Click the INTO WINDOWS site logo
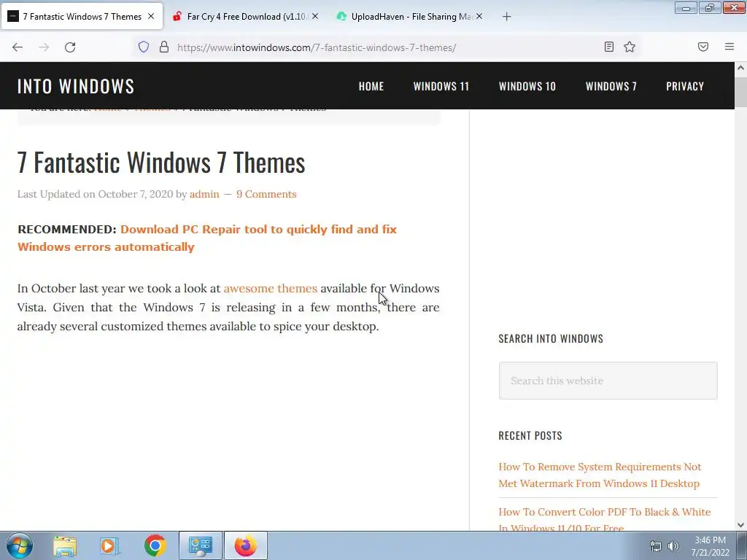Screen dimensions: 747x560 pyautogui.click(x=76, y=86)
